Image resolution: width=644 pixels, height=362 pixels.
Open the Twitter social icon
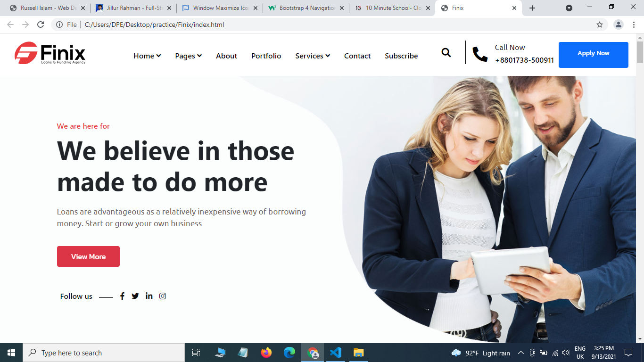[x=135, y=296]
